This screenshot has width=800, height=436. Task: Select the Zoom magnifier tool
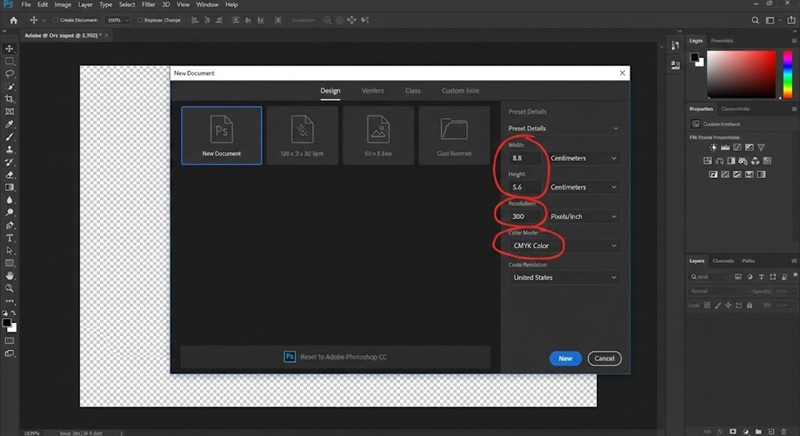coord(9,289)
